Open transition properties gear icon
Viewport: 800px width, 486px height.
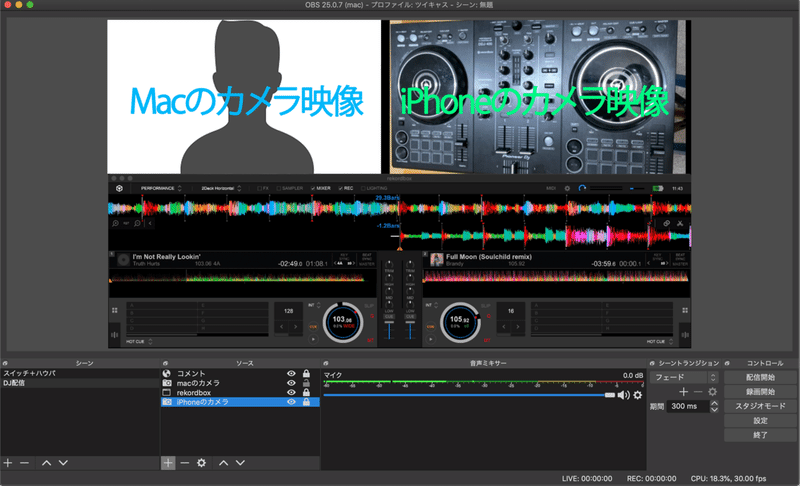pos(713,392)
